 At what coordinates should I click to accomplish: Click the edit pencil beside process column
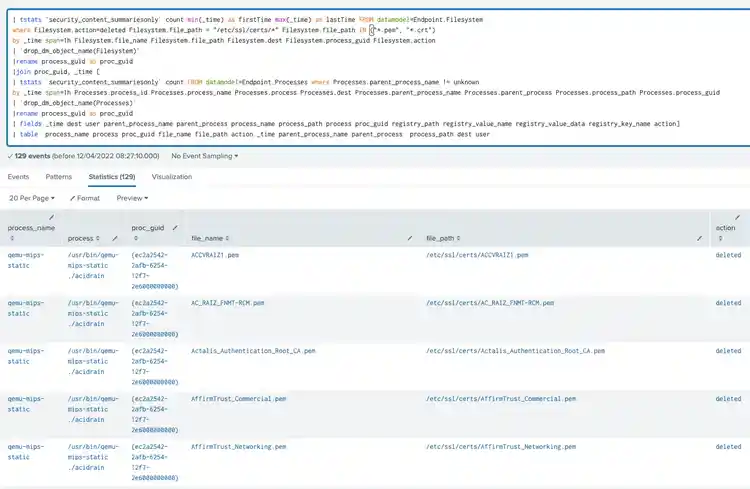[x=115, y=238]
